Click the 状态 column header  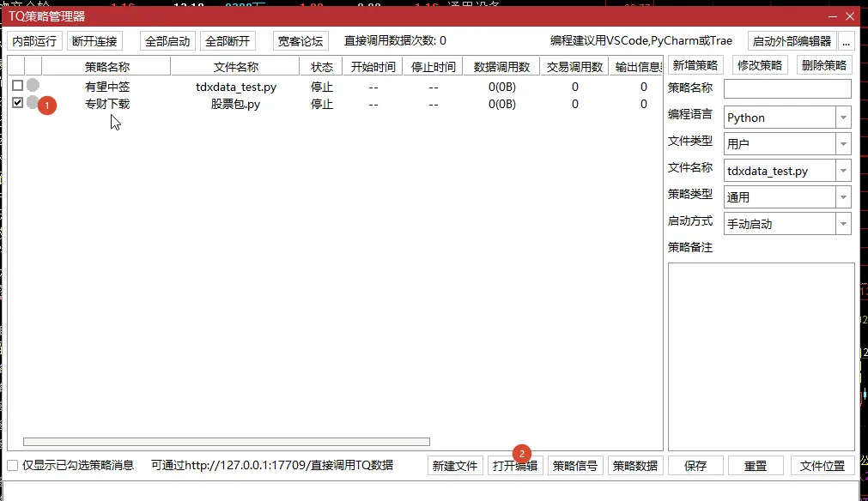click(322, 67)
